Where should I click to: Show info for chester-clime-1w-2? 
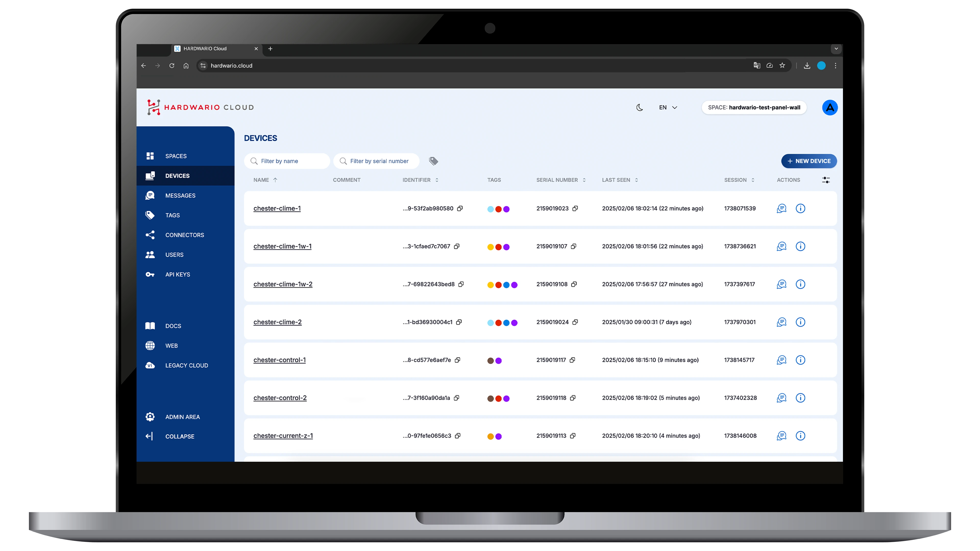click(x=800, y=284)
